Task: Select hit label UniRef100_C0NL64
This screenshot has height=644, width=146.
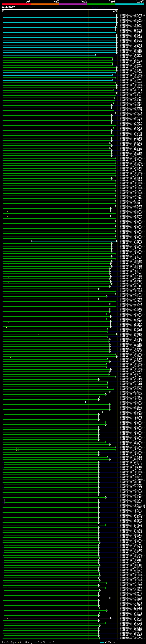Action: pos(131,135)
